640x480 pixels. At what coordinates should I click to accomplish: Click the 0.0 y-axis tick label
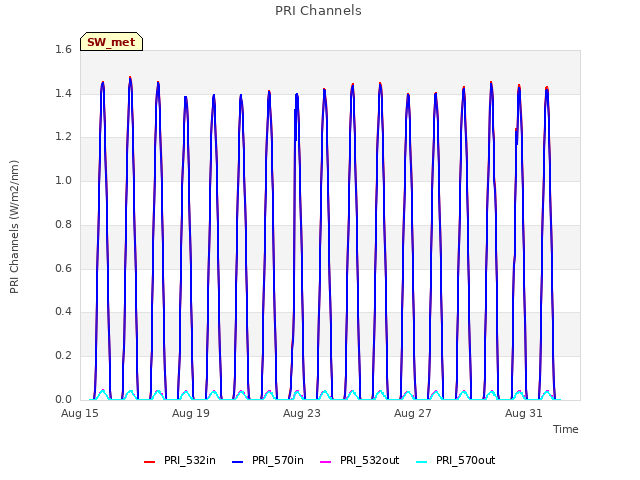pos(63,399)
